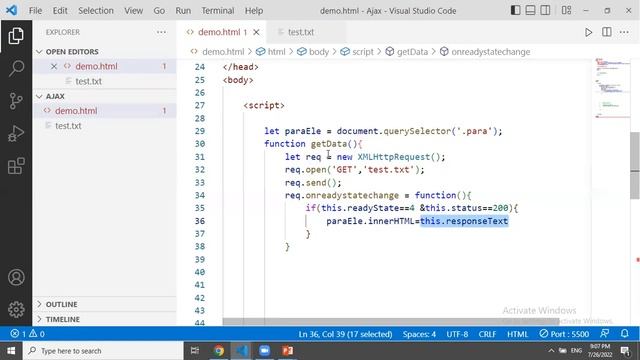Close demo.html in Open Editors list
This screenshot has width=640, height=360.
tap(54, 66)
